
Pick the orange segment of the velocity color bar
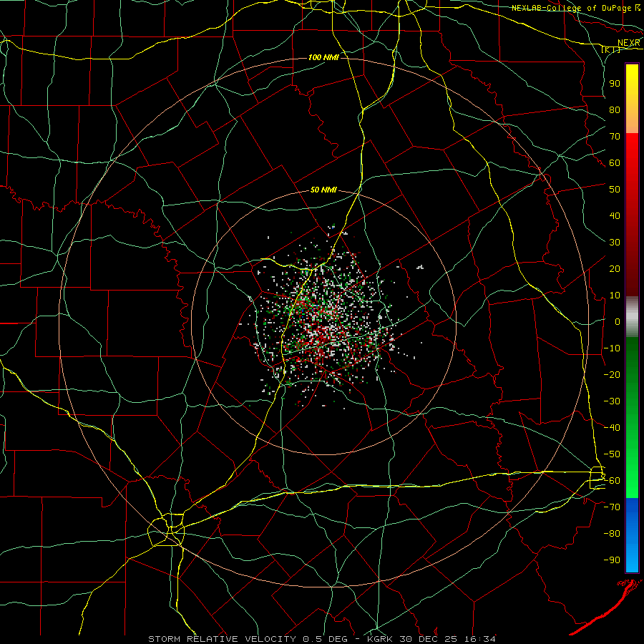click(x=632, y=119)
